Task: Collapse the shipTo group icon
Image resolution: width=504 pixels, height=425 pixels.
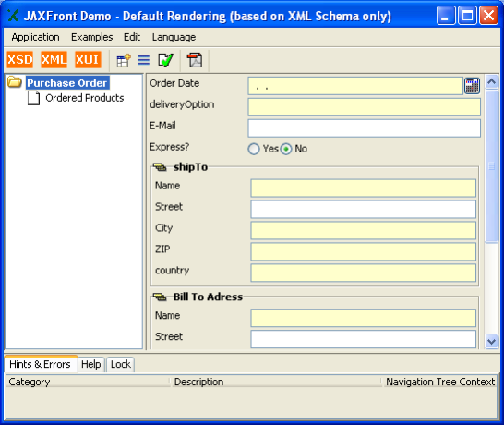Action: (160, 167)
